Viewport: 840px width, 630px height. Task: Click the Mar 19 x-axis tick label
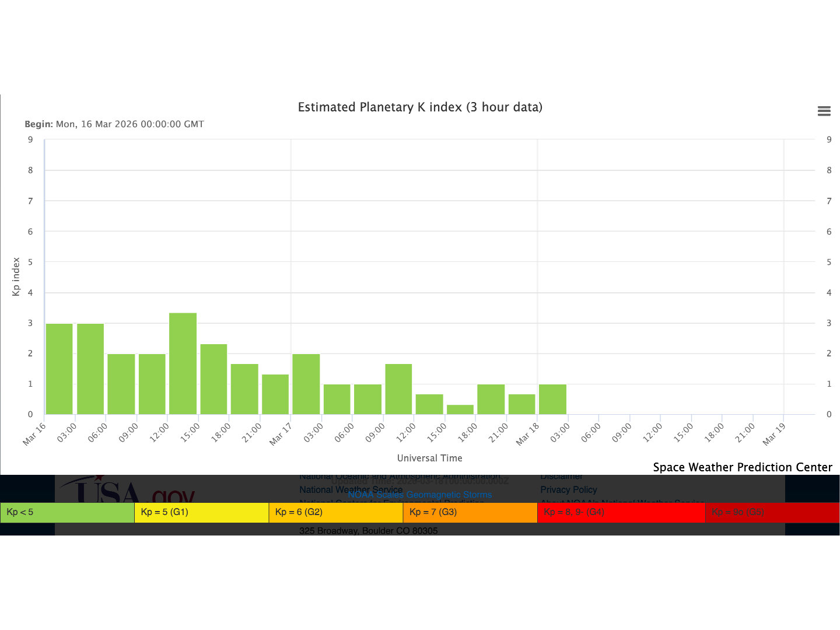click(774, 435)
